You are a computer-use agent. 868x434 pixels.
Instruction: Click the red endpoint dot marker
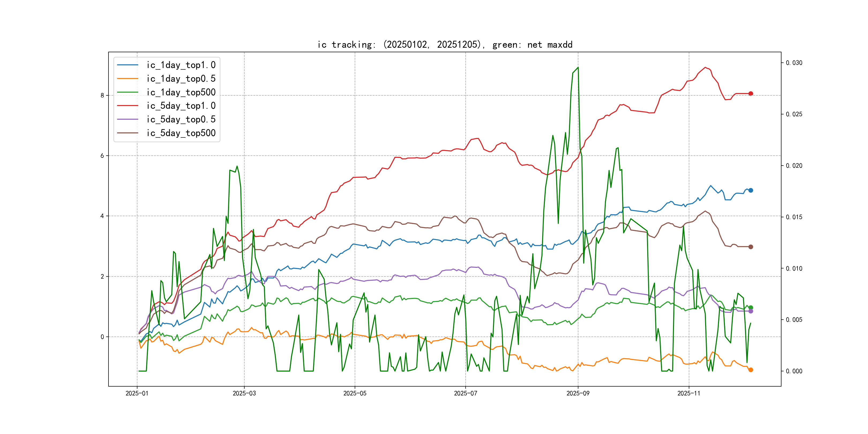coord(751,94)
